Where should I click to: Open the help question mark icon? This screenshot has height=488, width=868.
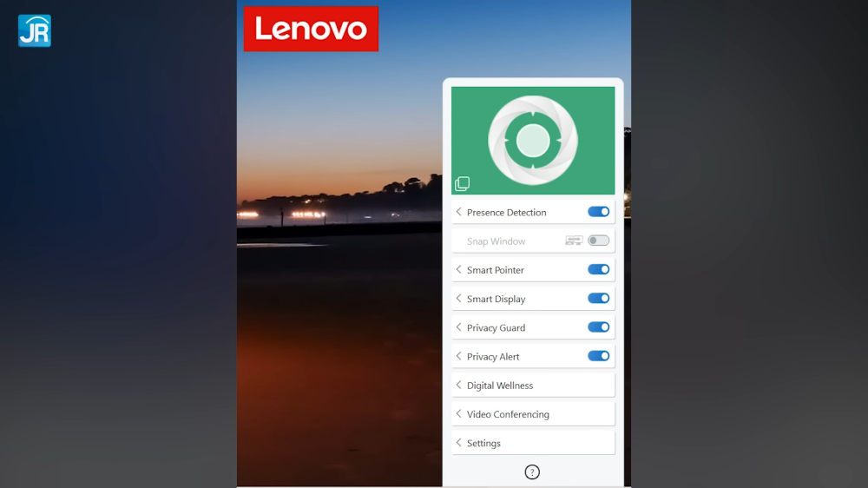[532, 472]
